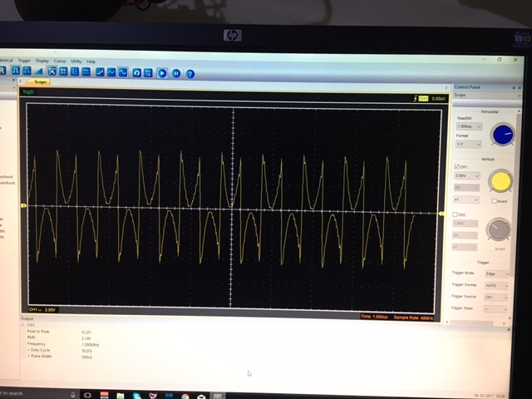Click the gray CH2 vertical knob
Image resolution: width=532 pixels, height=399 pixels.
499,229
